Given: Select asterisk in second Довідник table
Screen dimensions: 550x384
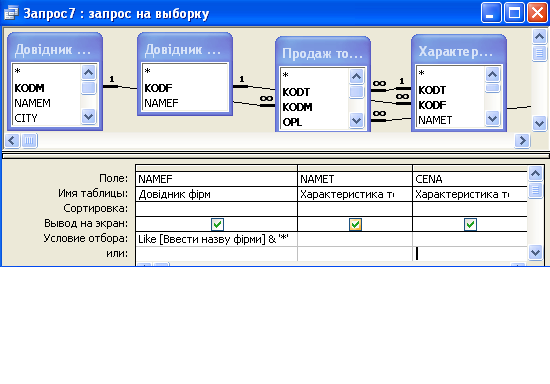Looking at the screenshot, I should 148,72.
